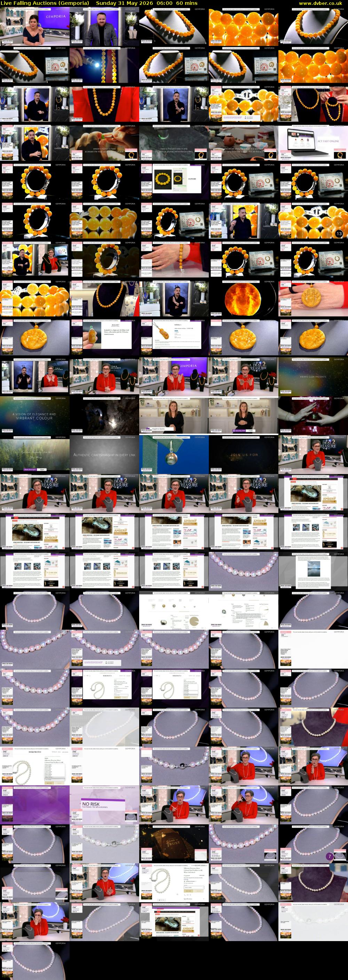Select thumbnail of bearded man in grey suit

pos(104,26)
